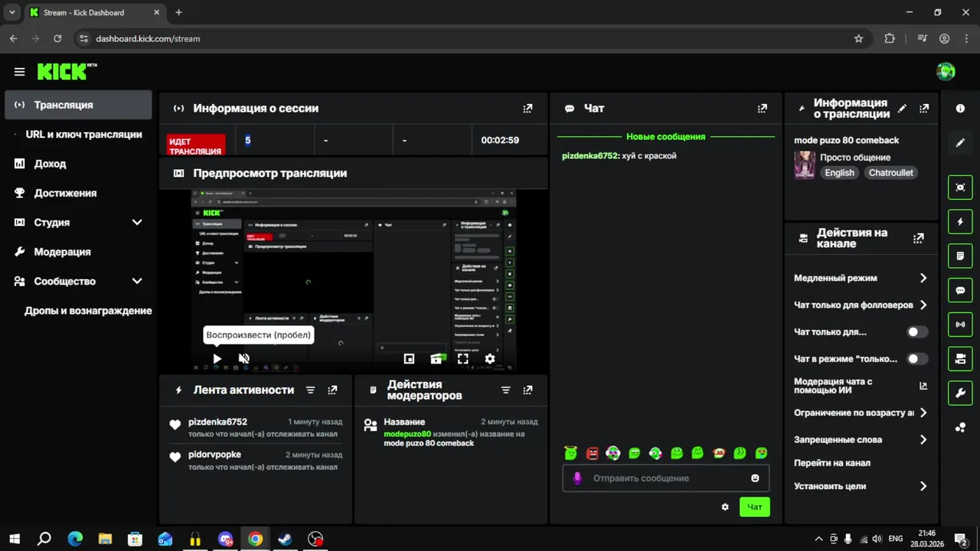Click username pizdenka6752 in the activity feed
This screenshot has height=551, width=980.
coord(217,422)
